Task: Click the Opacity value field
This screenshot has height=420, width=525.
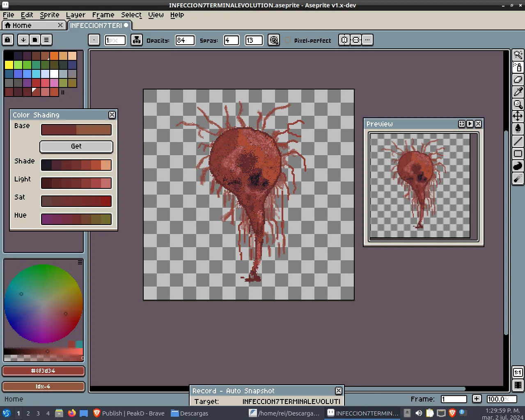Action: tap(185, 40)
